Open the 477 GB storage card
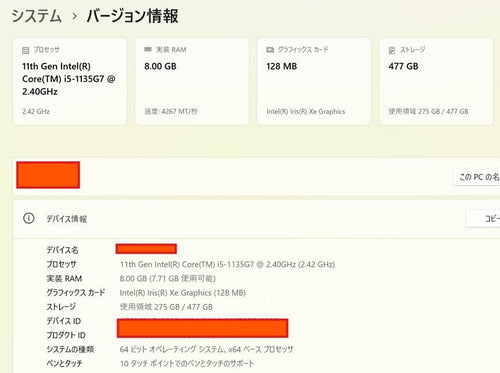 pos(436,81)
